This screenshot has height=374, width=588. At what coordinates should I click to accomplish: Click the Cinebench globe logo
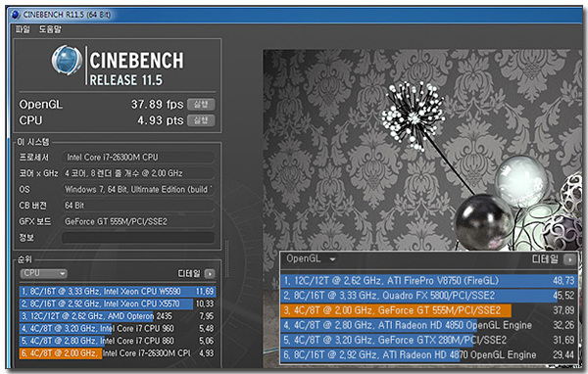coord(67,60)
